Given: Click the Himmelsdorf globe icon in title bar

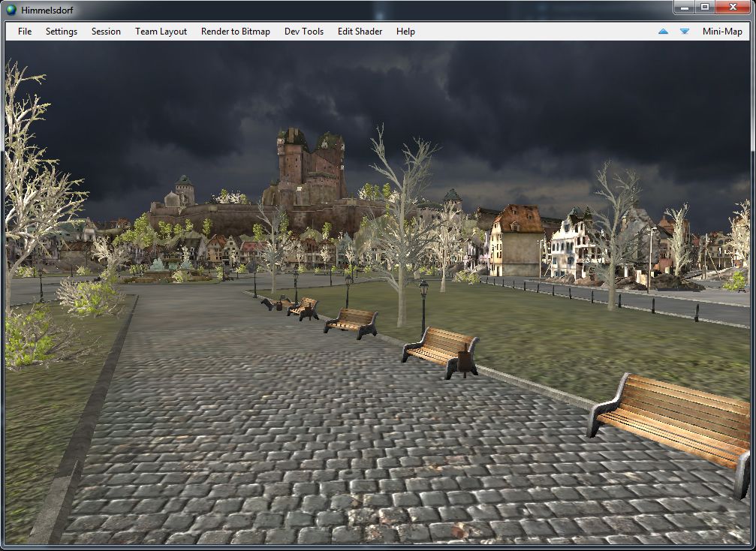Looking at the screenshot, I should coord(11,10).
